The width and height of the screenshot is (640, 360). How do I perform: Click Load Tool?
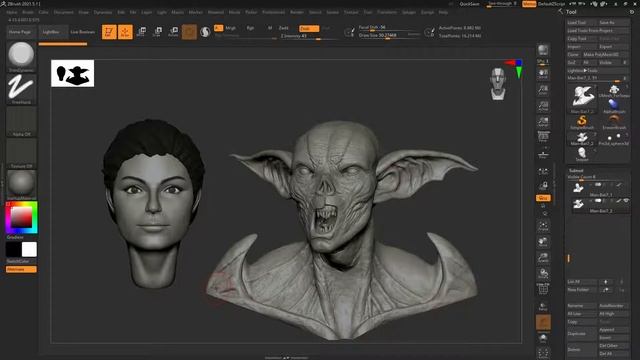(582, 22)
